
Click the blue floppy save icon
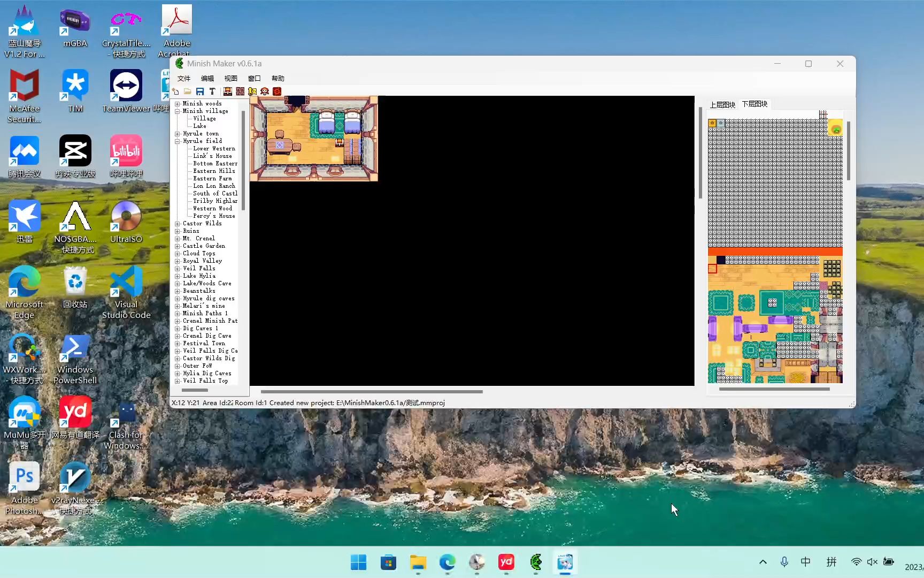tap(200, 92)
